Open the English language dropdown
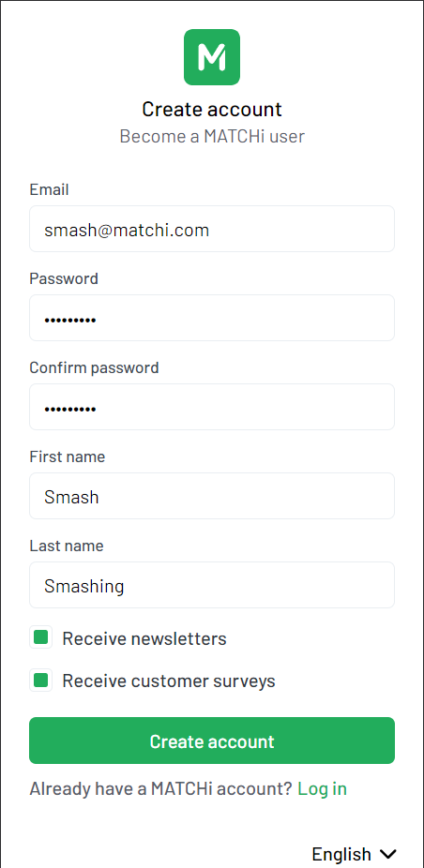 pyautogui.click(x=355, y=854)
